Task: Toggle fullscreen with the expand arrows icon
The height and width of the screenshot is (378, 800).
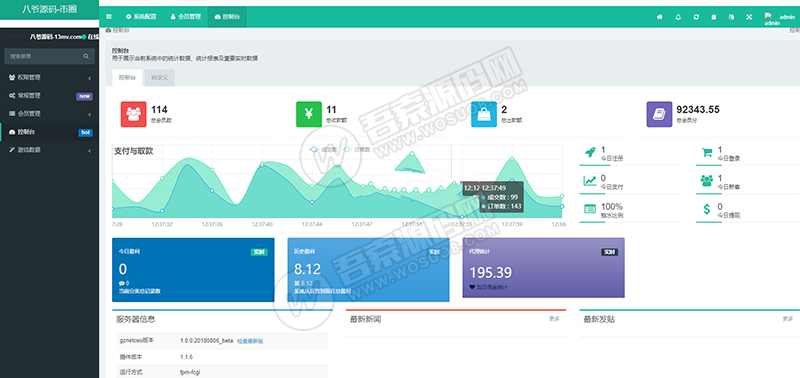Action: tap(749, 17)
